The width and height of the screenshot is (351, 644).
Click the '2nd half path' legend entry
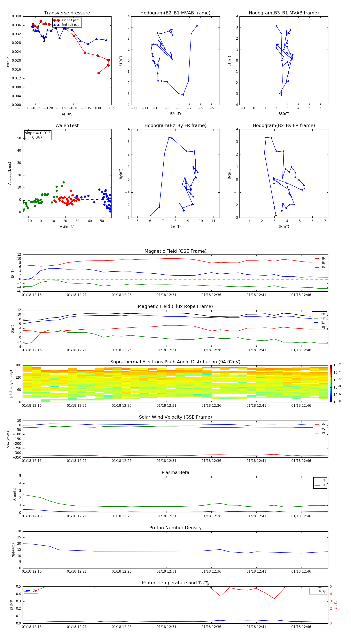pyautogui.click(x=66, y=25)
